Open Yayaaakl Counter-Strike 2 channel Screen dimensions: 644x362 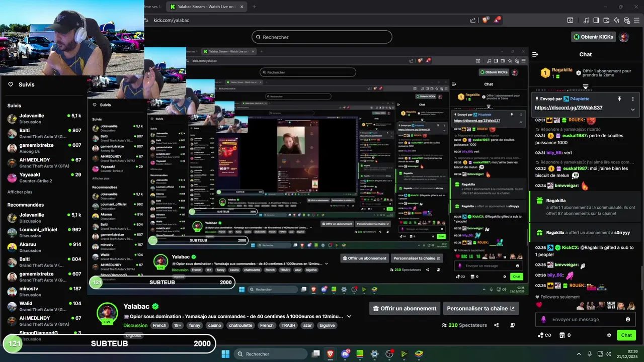tap(44, 177)
